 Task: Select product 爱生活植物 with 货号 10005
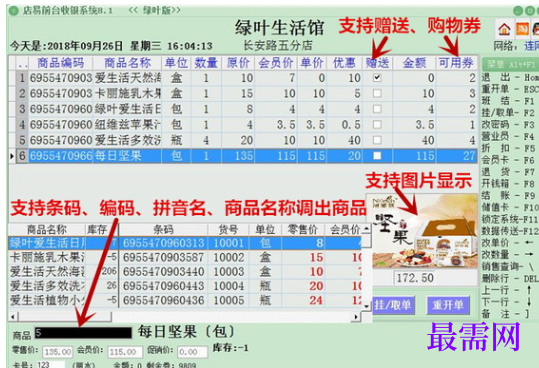(185, 300)
